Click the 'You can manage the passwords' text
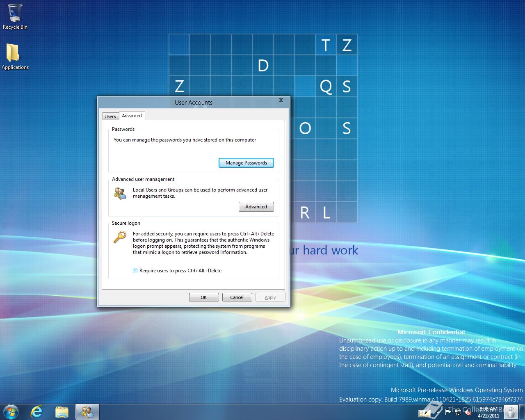525x420 pixels. click(x=185, y=140)
